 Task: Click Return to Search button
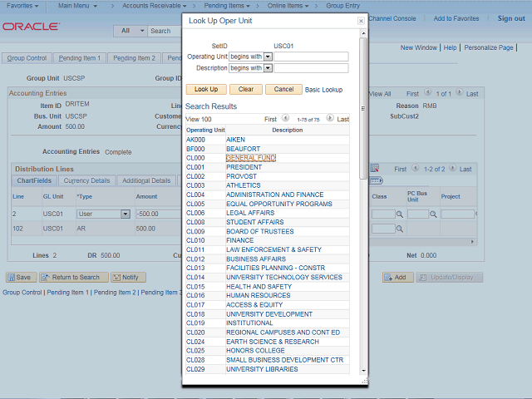coord(74,277)
